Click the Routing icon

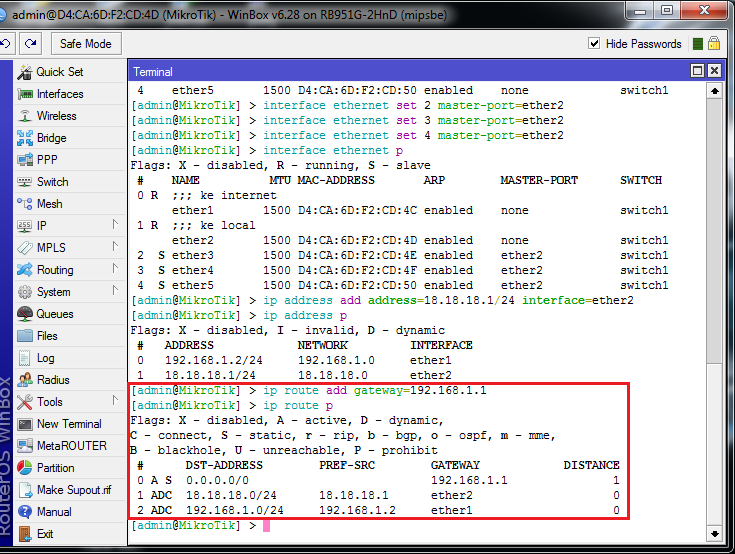[x=25, y=270]
